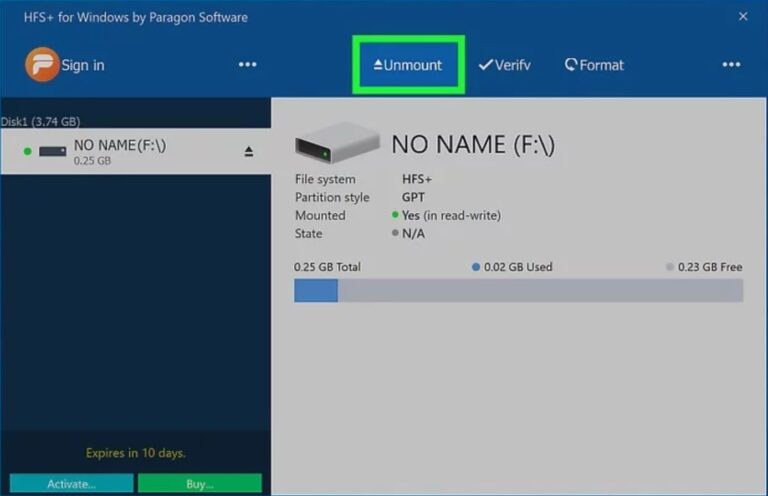
Task: Click the Activate... button
Action: tap(72, 484)
